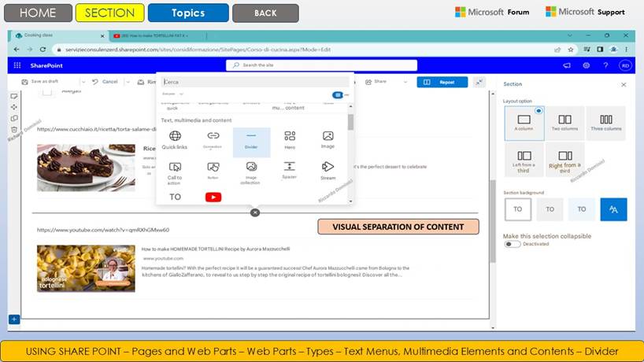Pick the strong blue section background swatch
Screen dimensions: 644x362
click(613, 209)
